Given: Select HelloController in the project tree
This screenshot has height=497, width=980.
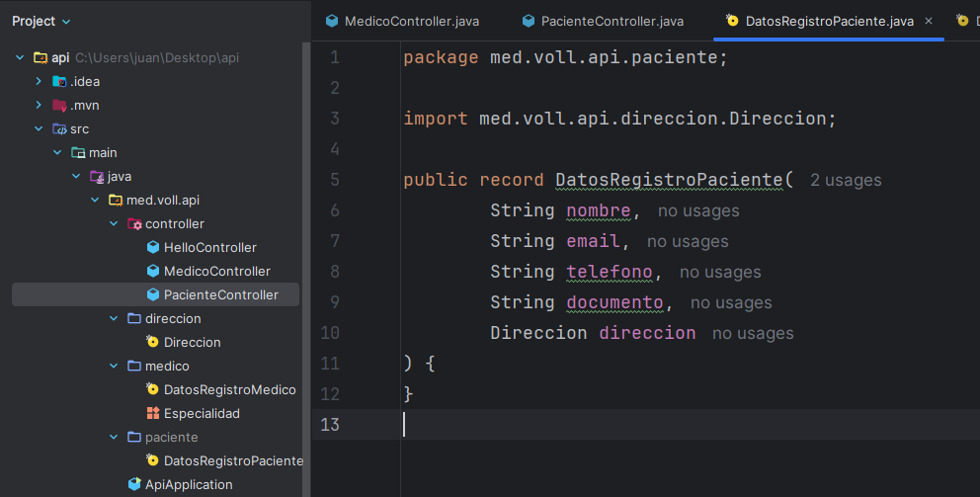Looking at the screenshot, I should coord(210,248).
